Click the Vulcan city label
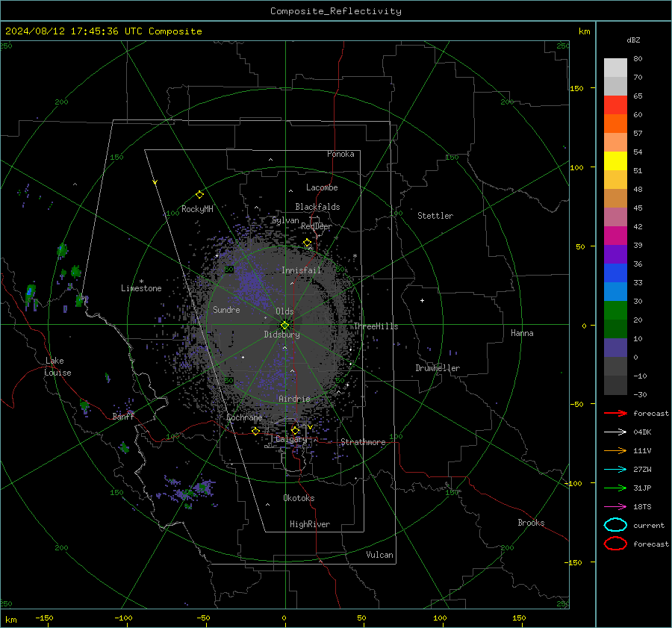This screenshot has width=672, height=628. (x=379, y=555)
